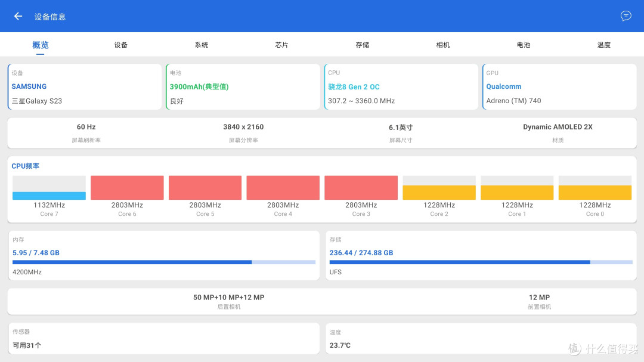Viewport: 644px width, 362px height.
Task: Click the 23.7℃ temperature reading
Action: coord(340,345)
